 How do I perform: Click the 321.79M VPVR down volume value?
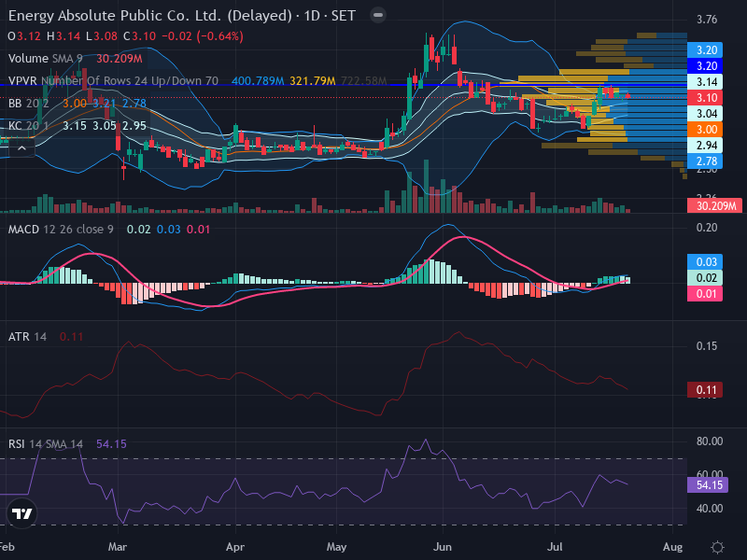pos(313,81)
